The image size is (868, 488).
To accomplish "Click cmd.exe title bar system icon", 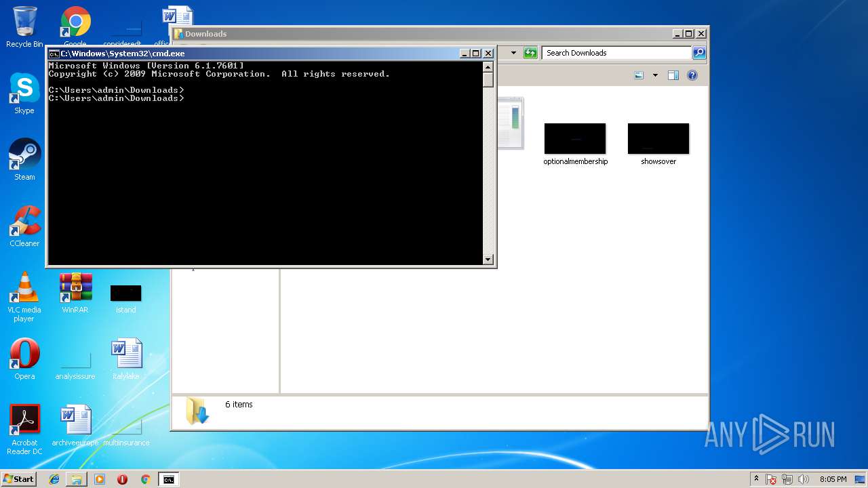I will pos(54,54).
